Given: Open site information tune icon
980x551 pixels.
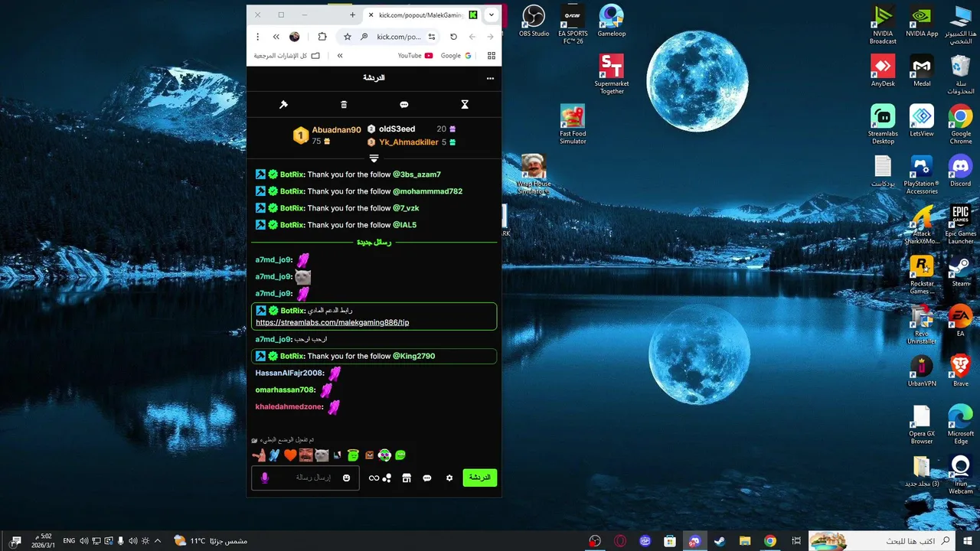Looking at the screenshot, I should (x=432, y=37).
